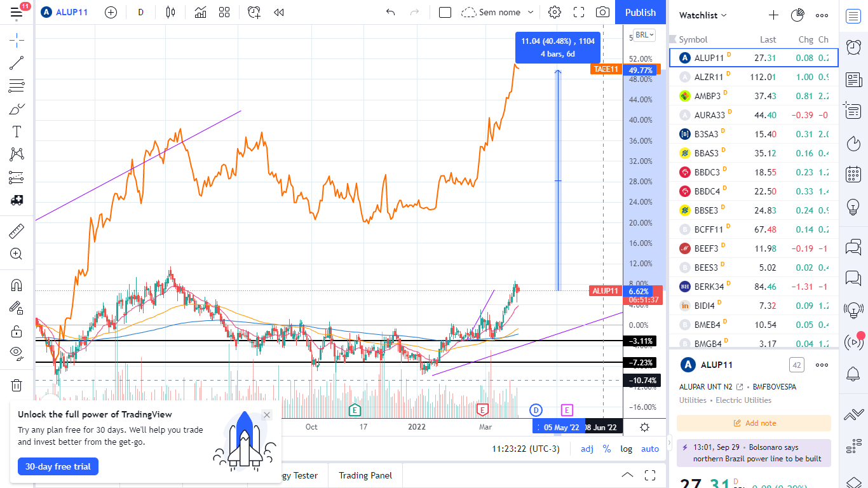Open the alerts panel in sidebar
The height and width of the screenshot is (488, 868).
click(x=853, y=48)
